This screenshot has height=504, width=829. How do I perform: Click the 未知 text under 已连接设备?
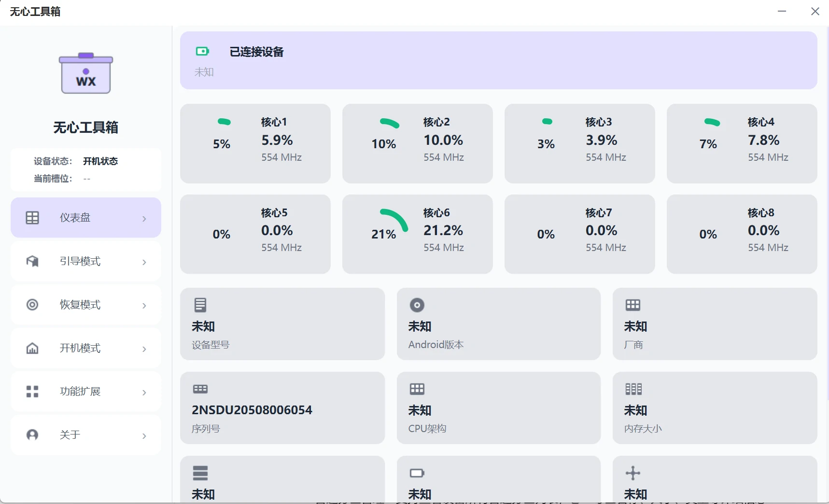pyautogui.click(x=204, y=72)
